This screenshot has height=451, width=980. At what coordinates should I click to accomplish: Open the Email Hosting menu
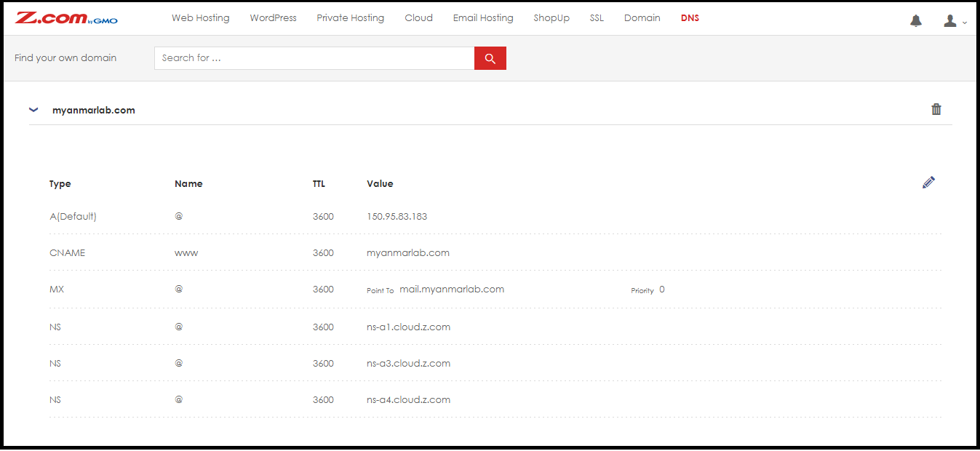point(483,18)
